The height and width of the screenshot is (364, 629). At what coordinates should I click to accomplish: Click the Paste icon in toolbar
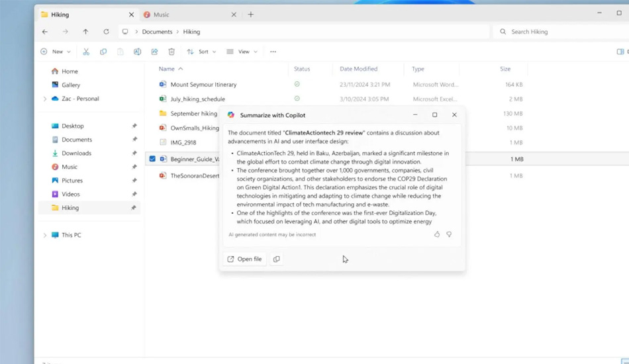[121, 52]
